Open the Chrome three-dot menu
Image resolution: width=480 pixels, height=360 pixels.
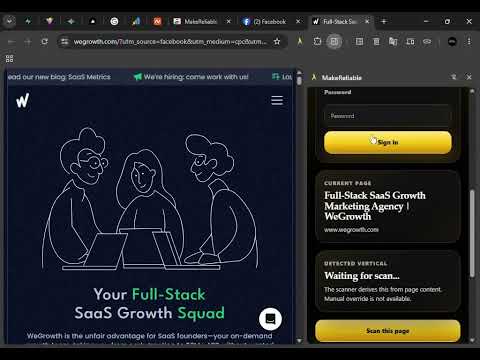pos(469,41)
